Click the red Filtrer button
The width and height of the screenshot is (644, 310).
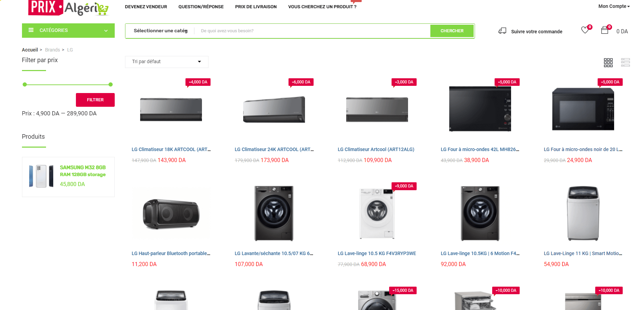(x=95, y=100)
